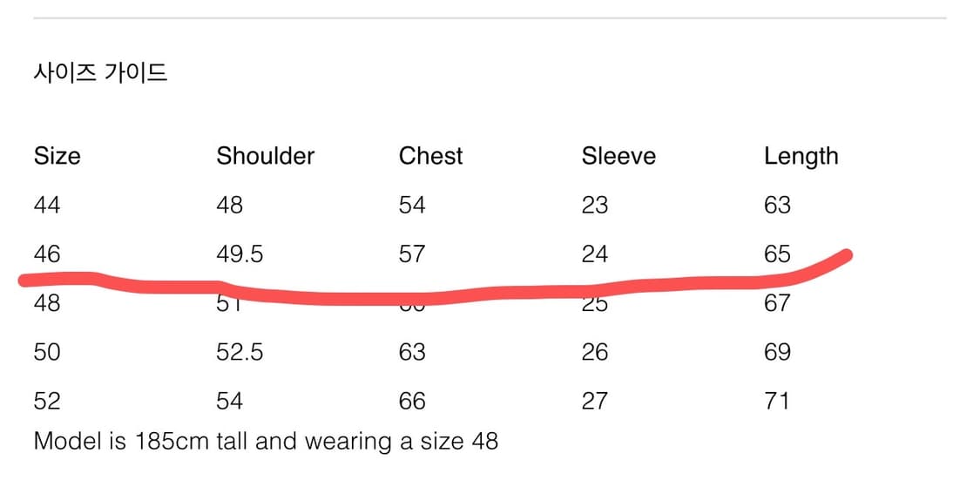Click the Chest column header

coord(430,156)
